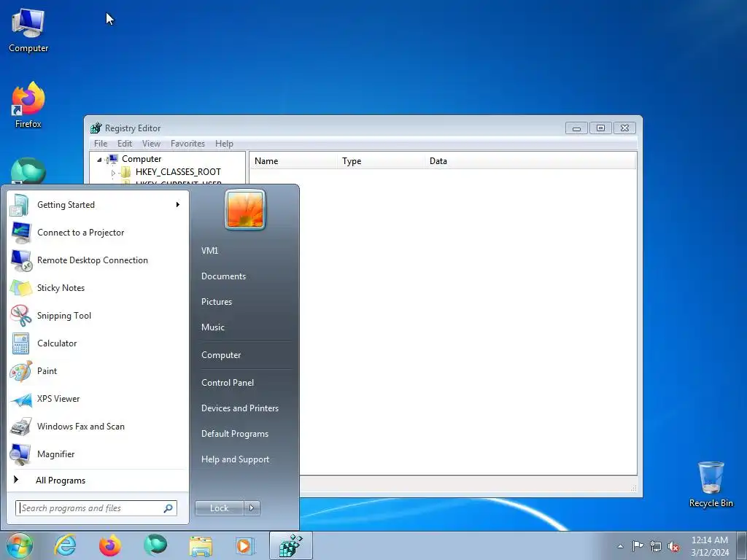
Task: Launch XPS Viewer
Action: 97,399
